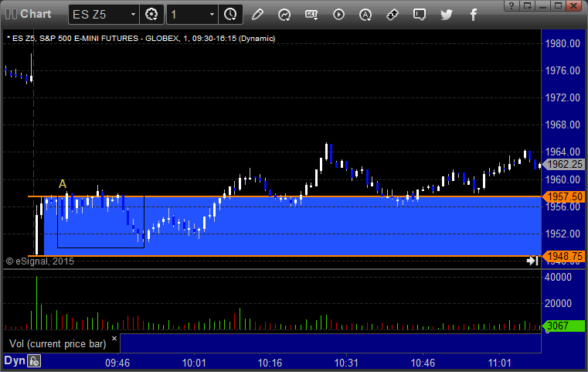Click the yellow 'A' chart annotation
This screenshot has width=588, height=372.
click(x=63, y=184)
